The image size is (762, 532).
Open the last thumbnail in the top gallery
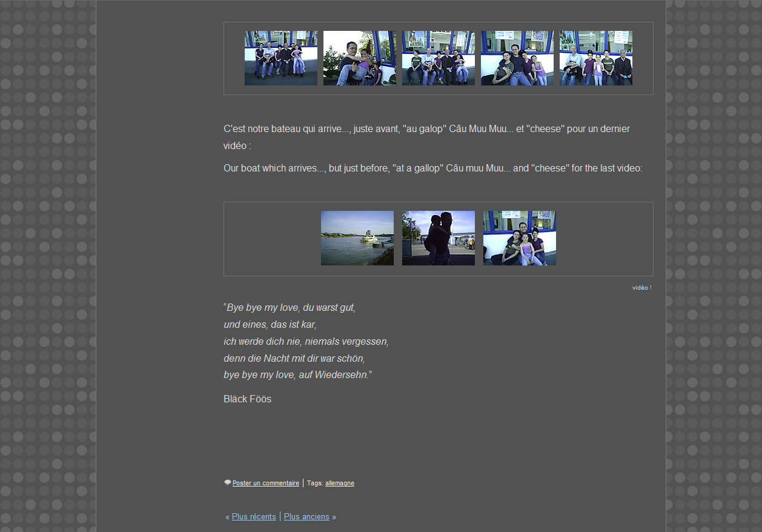tap(596, 58)
